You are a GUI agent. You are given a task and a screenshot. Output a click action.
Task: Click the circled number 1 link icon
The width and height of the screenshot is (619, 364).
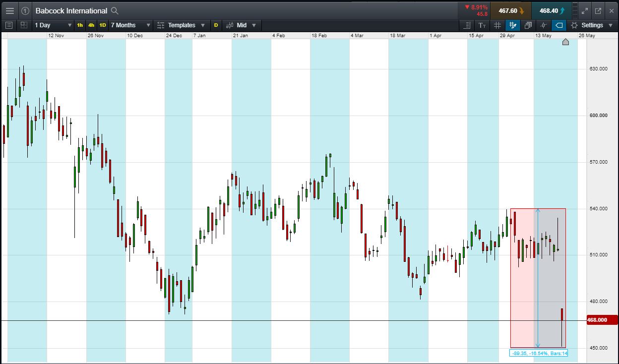[x=25, y=10]
